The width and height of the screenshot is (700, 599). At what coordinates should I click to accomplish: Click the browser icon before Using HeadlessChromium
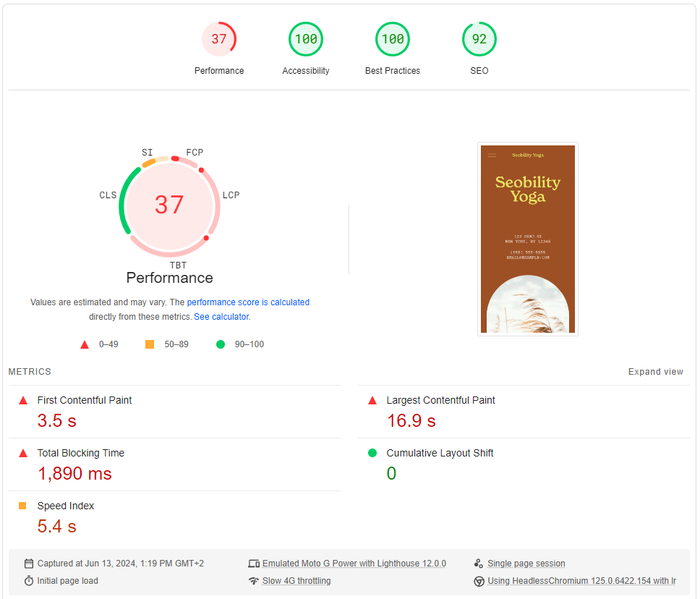click(x=478, y=580)
